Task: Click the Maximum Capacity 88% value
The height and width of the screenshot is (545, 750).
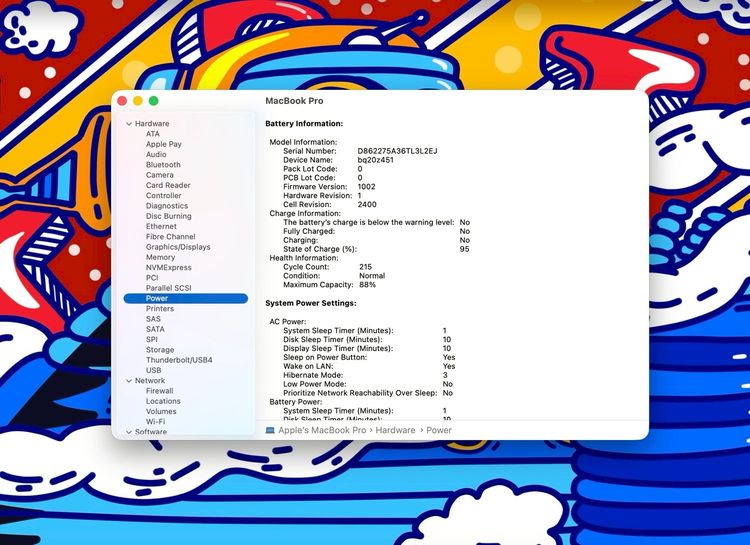Action: pos(367,285)
